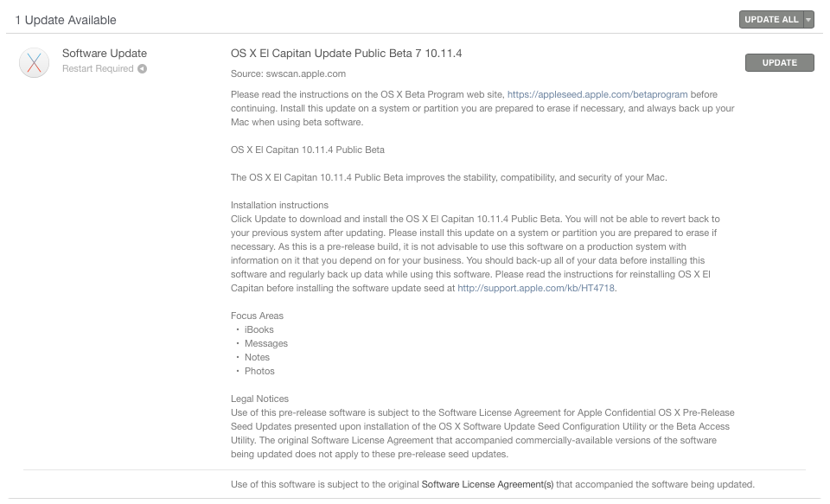Click the OS X El Capitan icon
This screenshot has height=504, width=830.
(x=34, y=62)
